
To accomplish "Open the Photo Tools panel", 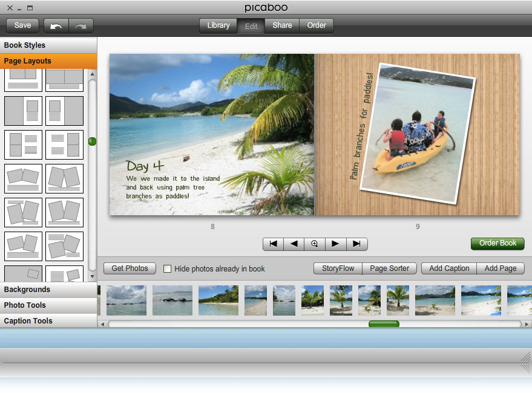I will pyautogui.click(x=48, y=305).
